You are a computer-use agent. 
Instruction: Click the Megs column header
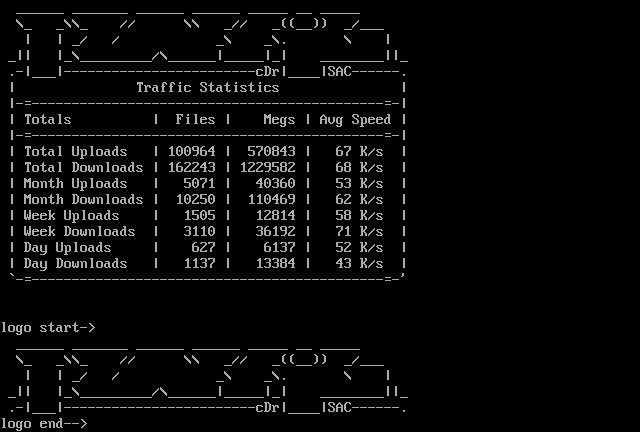click(279, 120)
